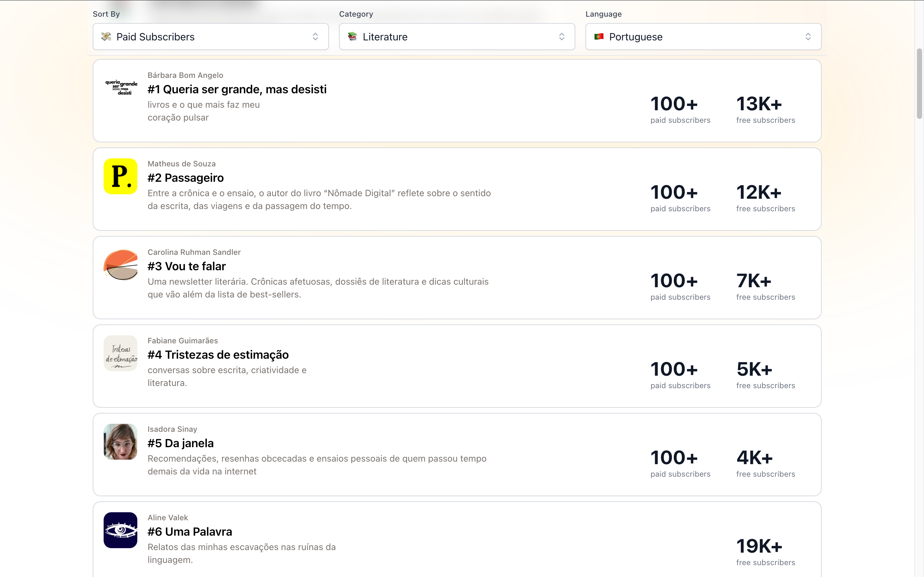
Task: Click the Sort By chevron arrows
Action: click(x=315, y=37)
